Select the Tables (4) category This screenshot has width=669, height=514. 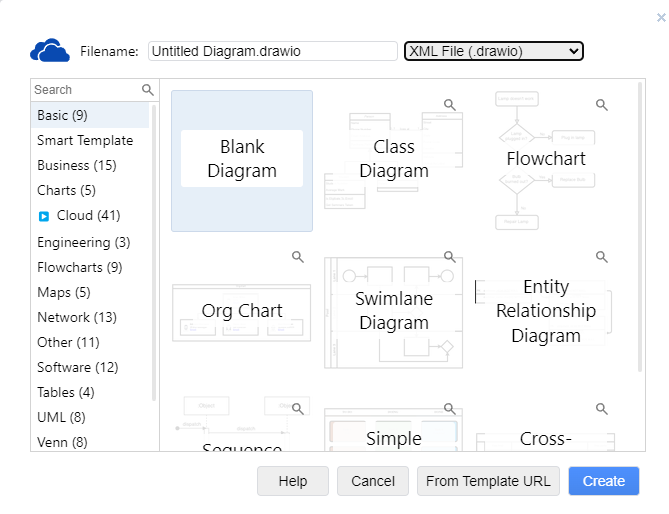click(x=90, y=392)
